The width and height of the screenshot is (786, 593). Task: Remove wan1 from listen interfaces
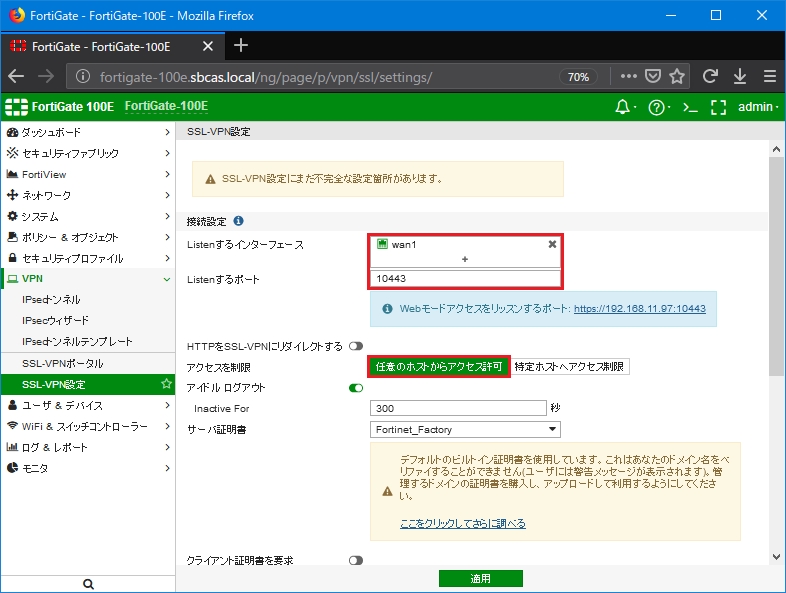point(552,244)
